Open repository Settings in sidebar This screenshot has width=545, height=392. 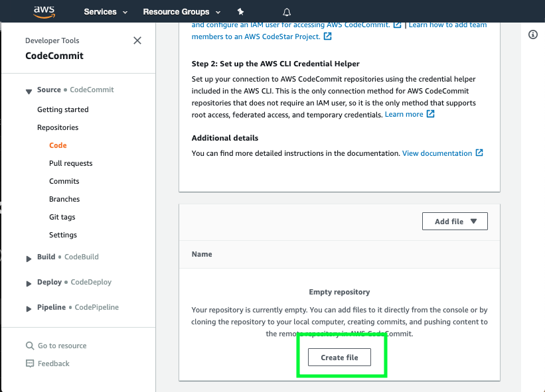point(63,235)
